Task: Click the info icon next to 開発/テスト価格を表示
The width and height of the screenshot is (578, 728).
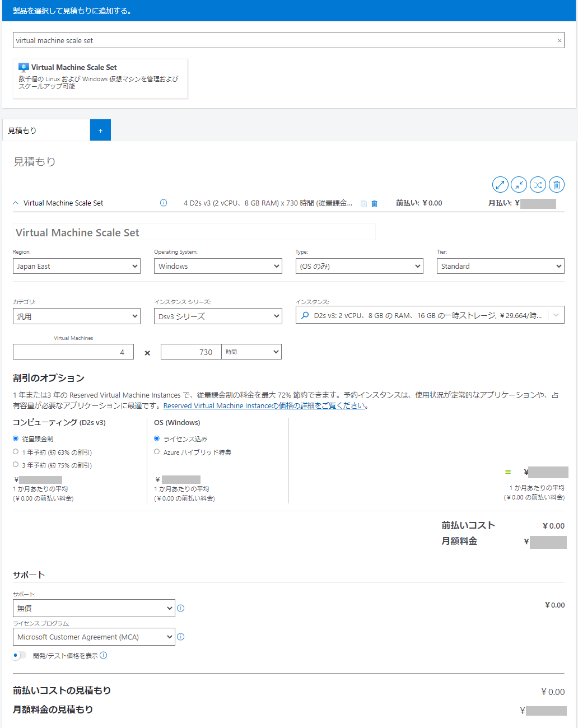Action: 104,655
